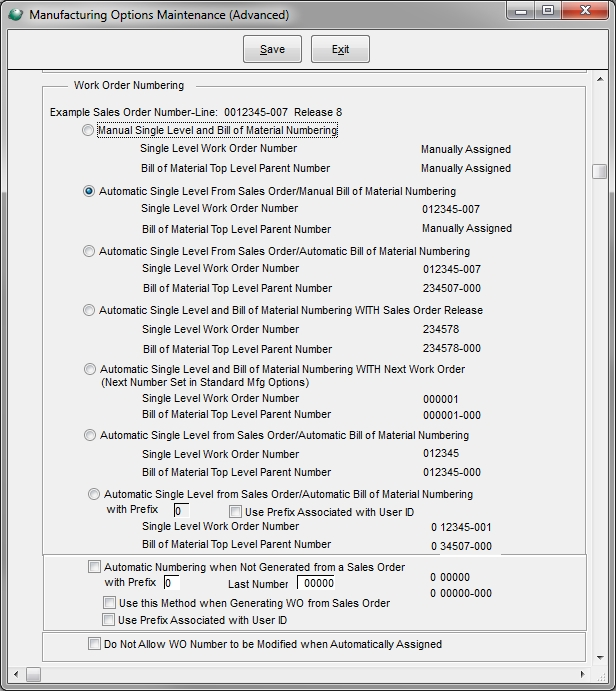The height and width of the screenshot is (691, 616).
Task: Click the value 234507-000
Action: 452,288
